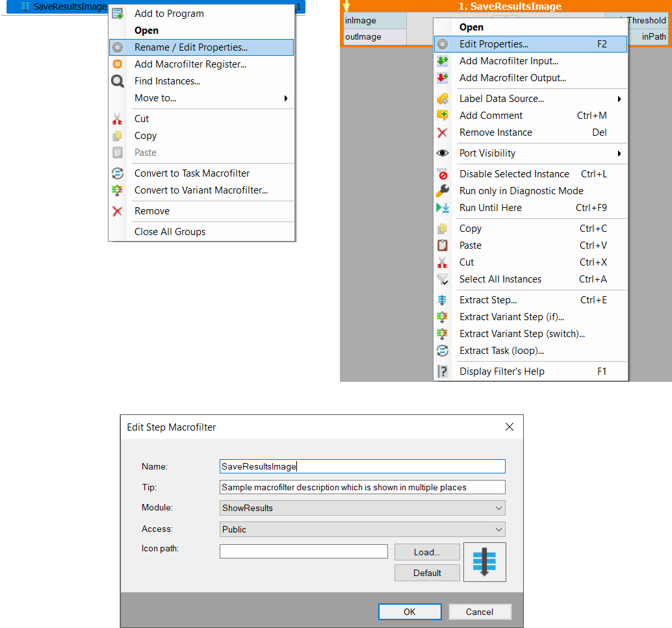The height and width of the screenshot is (628, 672).
Task: Click into the Tip description text field
Action: (x=362, y=487)
